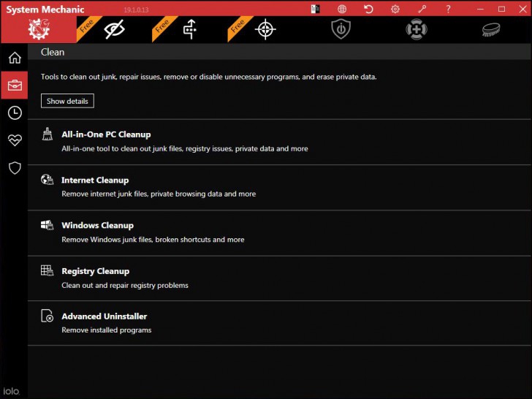Open the scrub brush icon
Viewport: 532px width, 399px height.
point(491,30)
